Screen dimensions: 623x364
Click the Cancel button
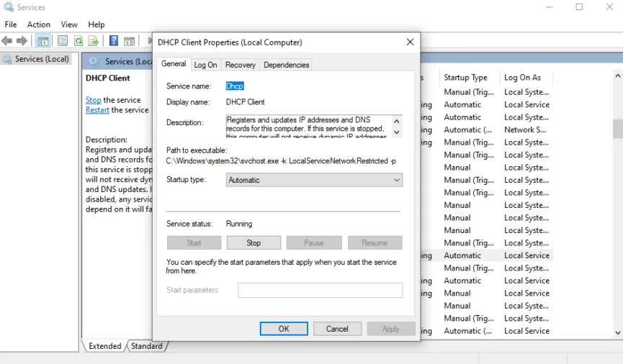pos(337,329)
